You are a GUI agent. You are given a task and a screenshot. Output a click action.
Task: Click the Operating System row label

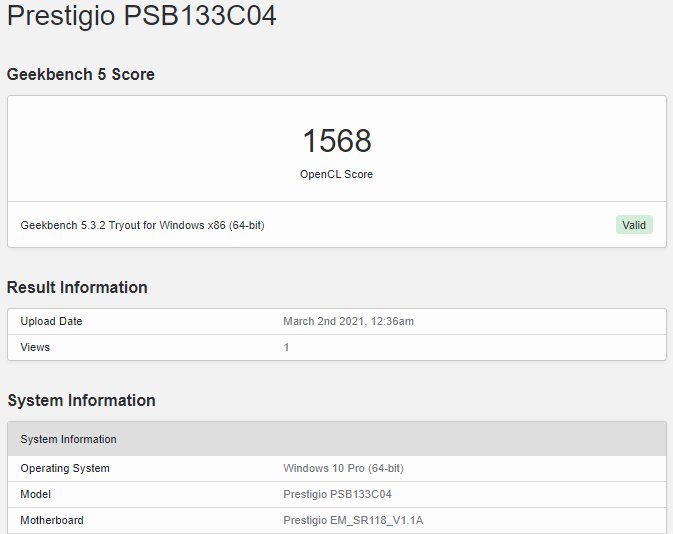click(65, 468)
